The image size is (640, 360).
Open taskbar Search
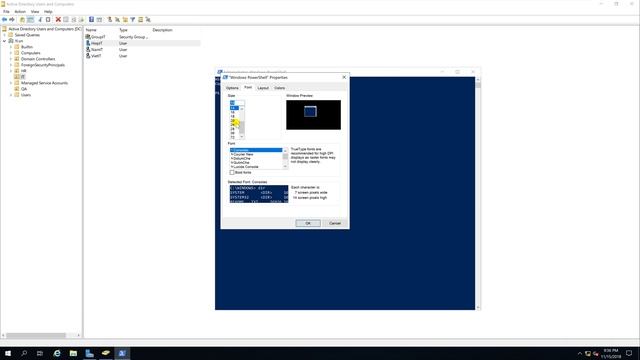point(24,353)
